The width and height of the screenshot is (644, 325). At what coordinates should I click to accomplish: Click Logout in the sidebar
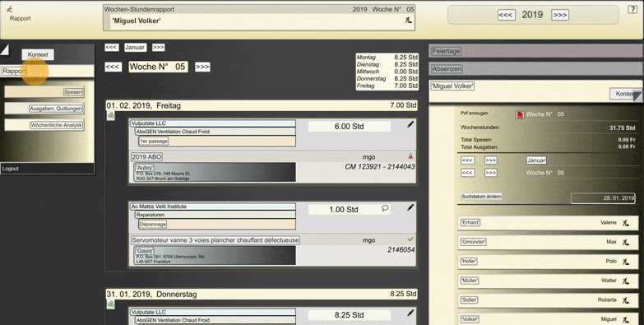10,169
